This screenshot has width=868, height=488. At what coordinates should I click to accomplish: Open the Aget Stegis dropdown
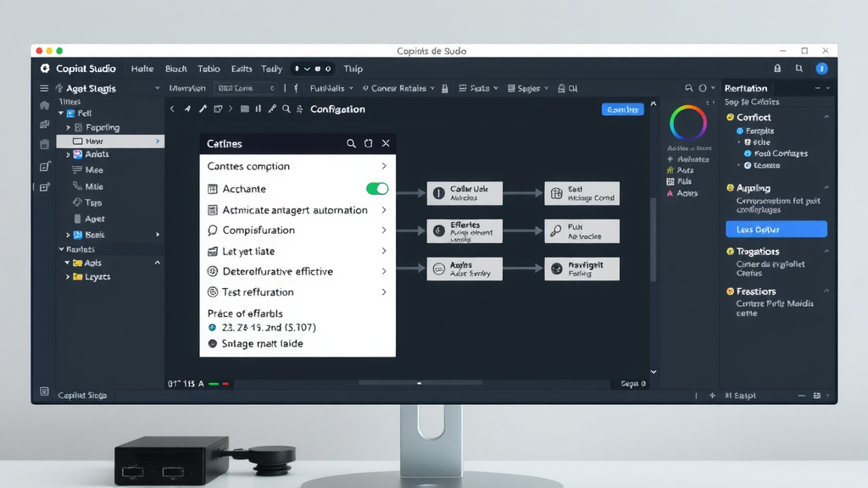157,87
